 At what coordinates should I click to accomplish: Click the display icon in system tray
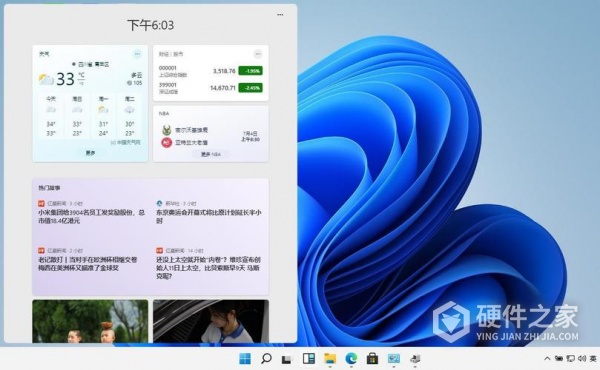[571, 358]
